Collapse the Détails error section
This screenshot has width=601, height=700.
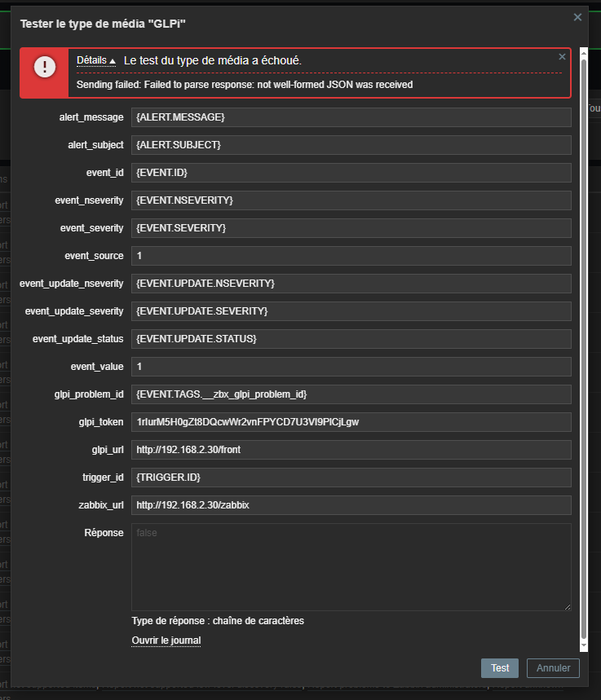tap(95, 60)
